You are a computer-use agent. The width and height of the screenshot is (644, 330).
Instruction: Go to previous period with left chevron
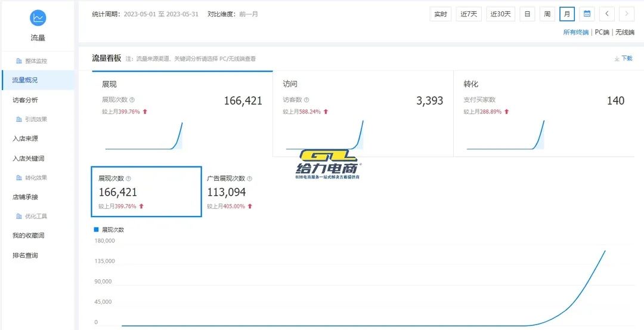pyautogui.click(x=606, y=14)
